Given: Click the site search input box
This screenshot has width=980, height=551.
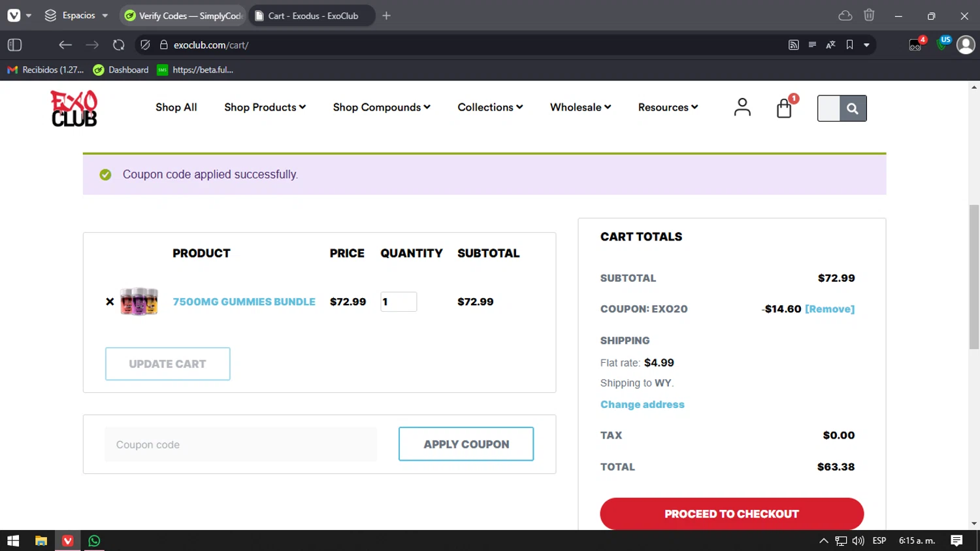Looking at the screenshot, I should 828,109.
